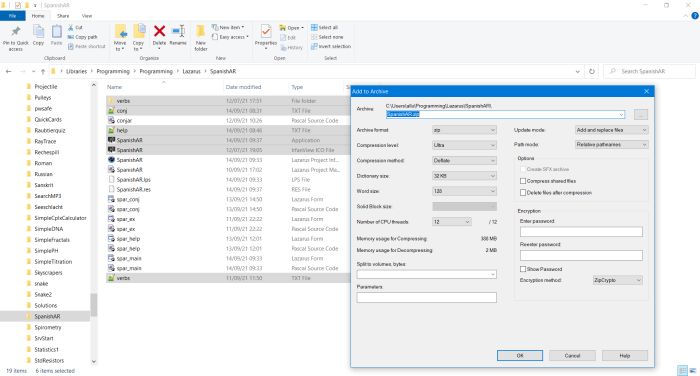Screen dimensions: 700x376
Task: Open Update mode dropdown
Action: point(611,130)
